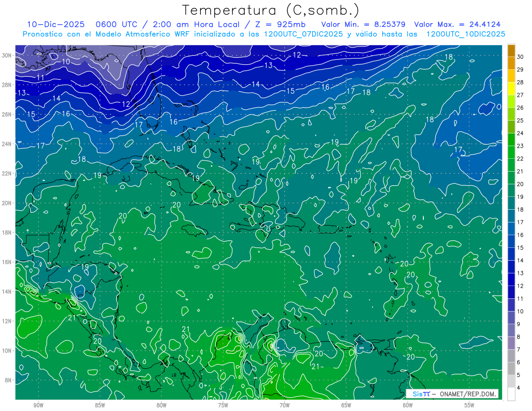Click the colorbar swatch for value 30

[x=512, y=51]
